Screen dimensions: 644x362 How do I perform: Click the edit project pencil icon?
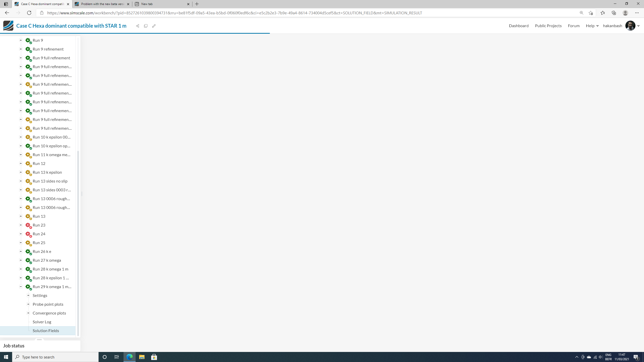pos(154,26)
